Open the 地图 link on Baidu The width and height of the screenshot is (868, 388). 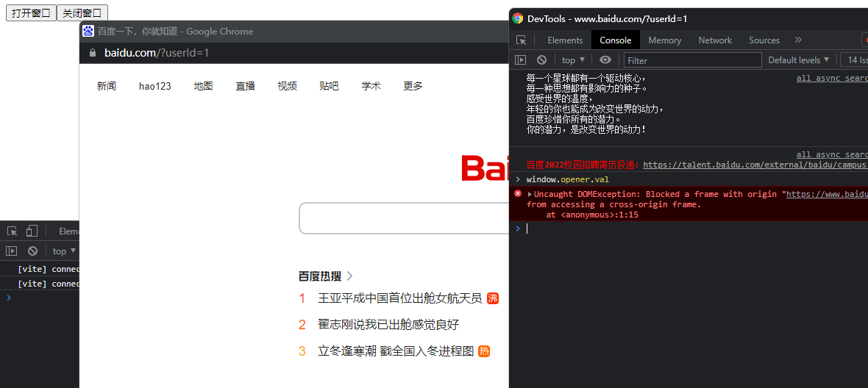pyautogui.click(x=203, y=86)
